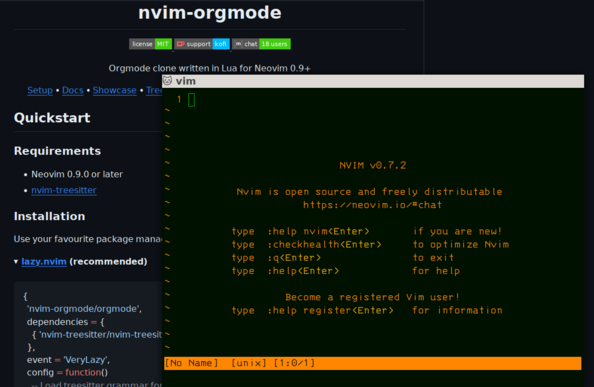This screenshot has width=594, height=387.
Task: Click the vim window title bar
Action: [x=373, y=81]
